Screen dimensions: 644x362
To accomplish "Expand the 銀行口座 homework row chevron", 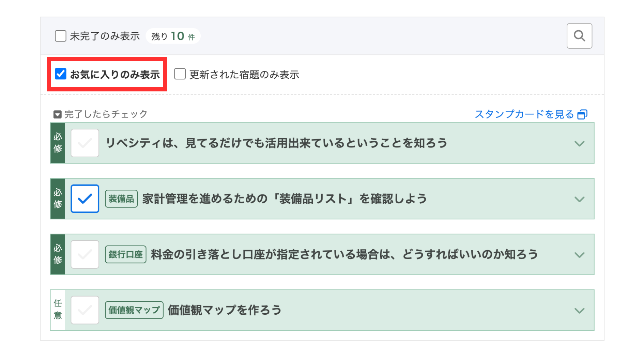I will [579, 255].
